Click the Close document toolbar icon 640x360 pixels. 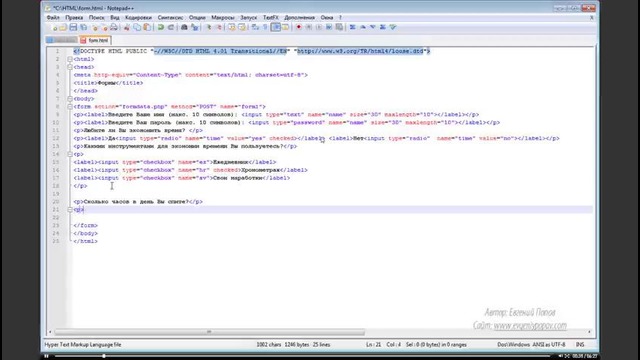(x=95, y=27)
